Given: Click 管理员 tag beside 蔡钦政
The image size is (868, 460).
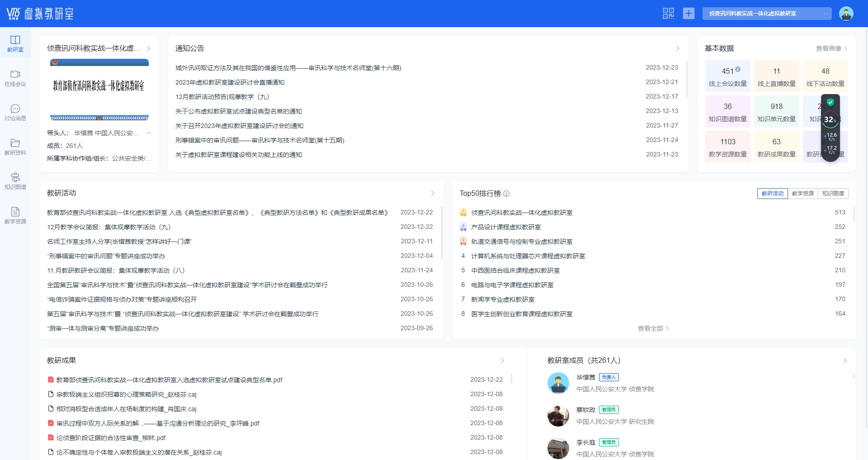Looking at the screenshot, I should tap(609, 410).
